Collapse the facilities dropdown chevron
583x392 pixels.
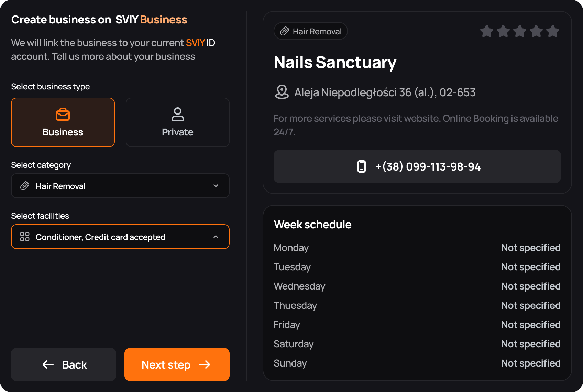216,237
